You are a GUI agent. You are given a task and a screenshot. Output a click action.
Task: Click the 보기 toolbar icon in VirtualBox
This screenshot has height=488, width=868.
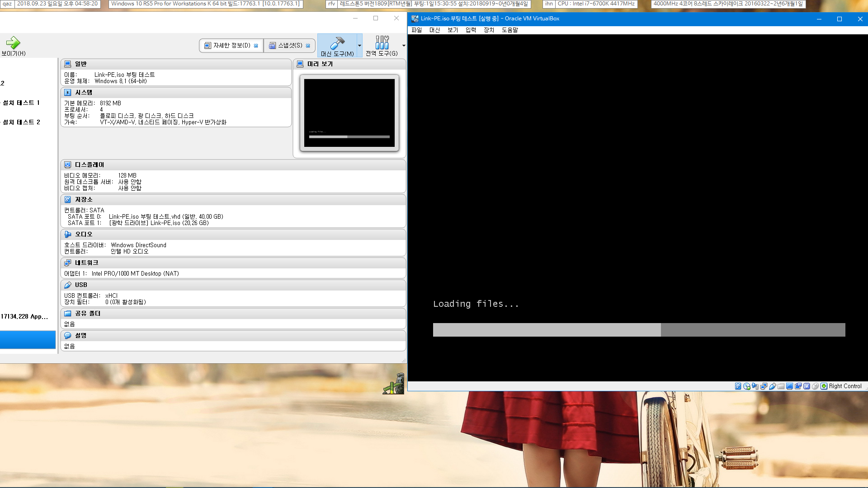tap(453, 30)
